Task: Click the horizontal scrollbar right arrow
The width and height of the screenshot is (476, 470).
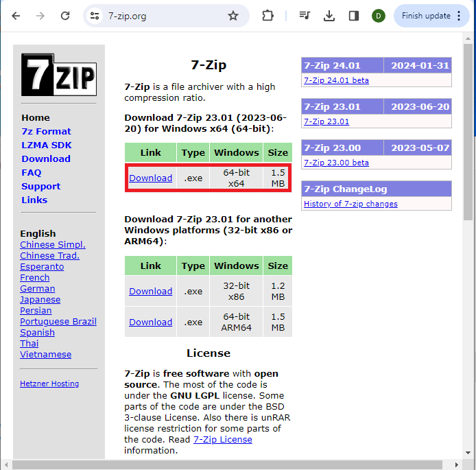Action: point(456,465)
